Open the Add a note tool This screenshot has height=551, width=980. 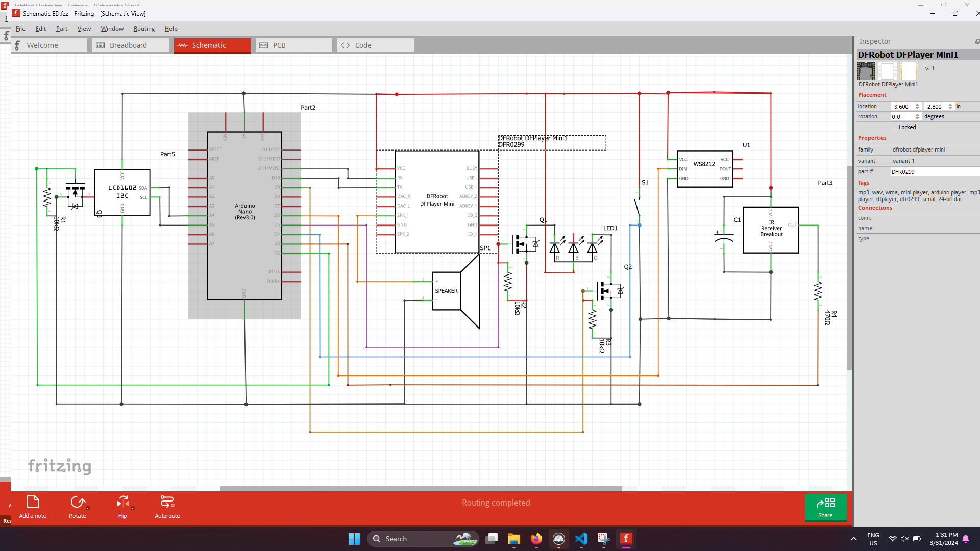click(x=33, y=507)
